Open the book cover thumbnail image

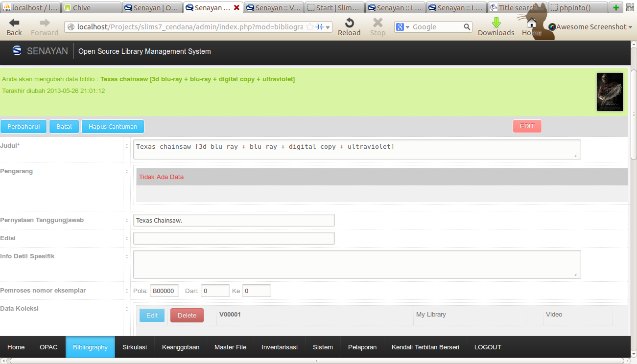pyautogui.click(x=610, y=92)
